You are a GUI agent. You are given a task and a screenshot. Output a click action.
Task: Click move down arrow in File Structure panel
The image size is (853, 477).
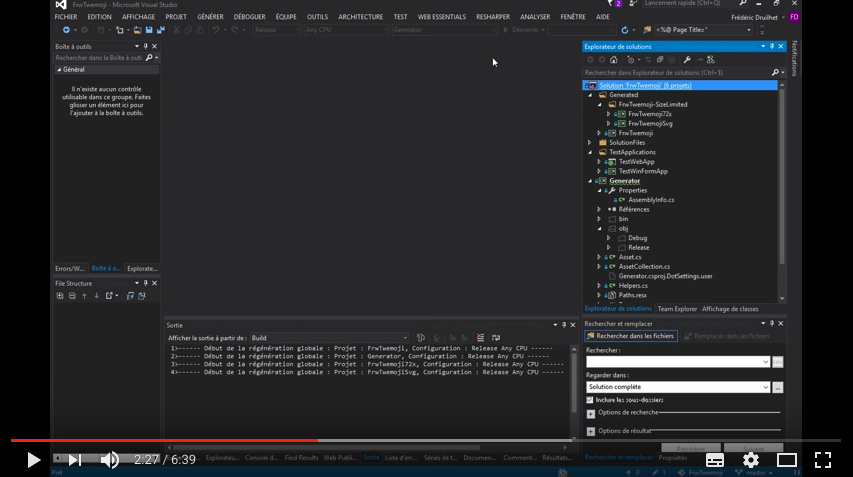coord(96,296)
